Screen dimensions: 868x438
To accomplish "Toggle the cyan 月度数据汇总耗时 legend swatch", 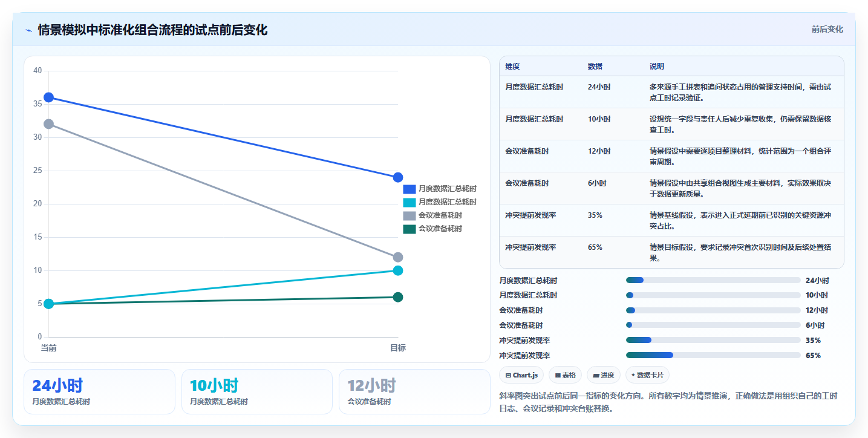I will 410,202.
